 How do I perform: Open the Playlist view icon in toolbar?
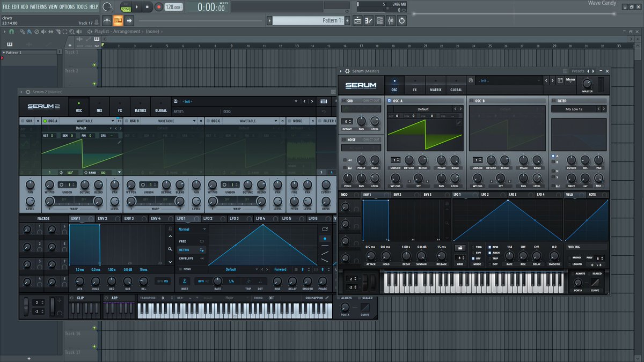pyautogui.click(x=357, y=20)
